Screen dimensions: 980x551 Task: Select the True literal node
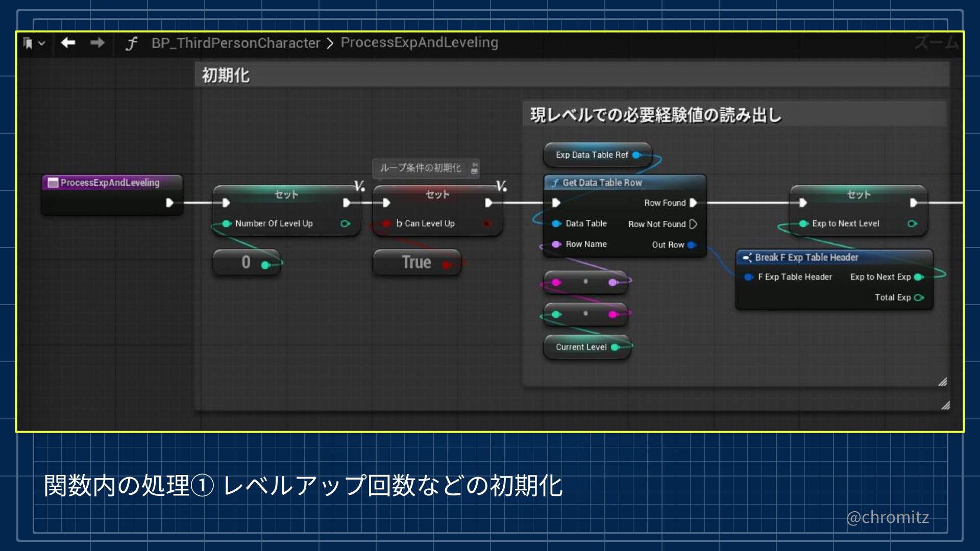pyautogui.click(x=416, y=262)
